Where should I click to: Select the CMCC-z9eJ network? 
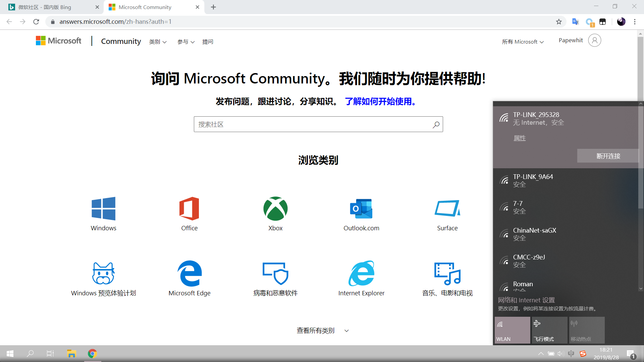(x=566, y=261)
